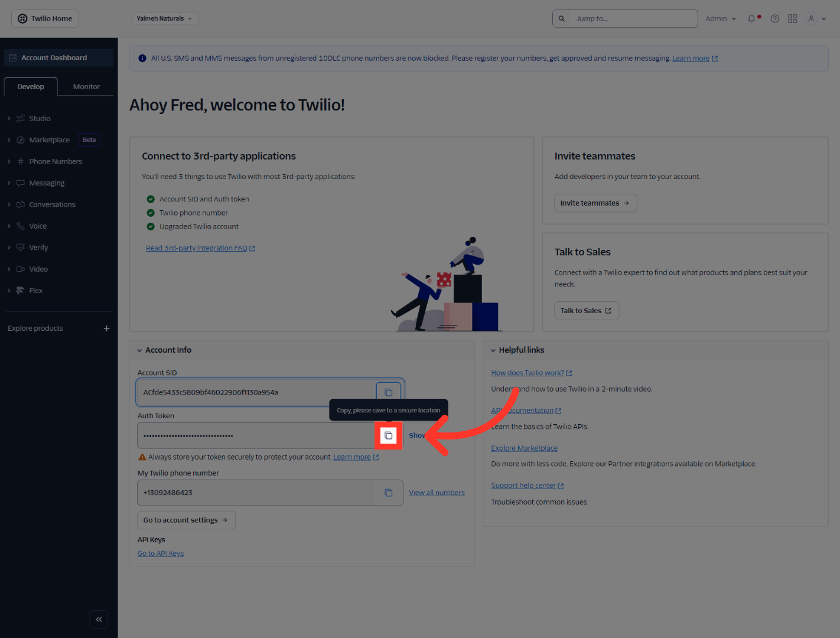Click the Jump to search field
Screen dimensions: 840x638
tap(625, 18)
